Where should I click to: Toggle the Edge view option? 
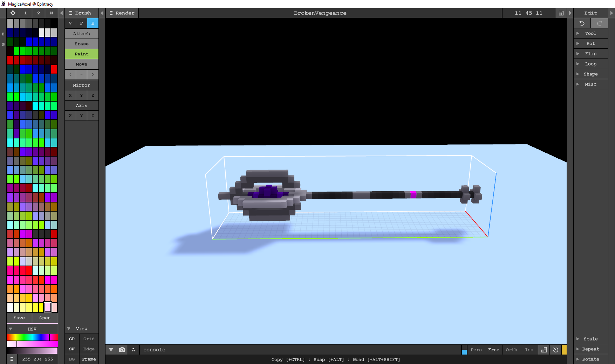click(x=89, y=349)
